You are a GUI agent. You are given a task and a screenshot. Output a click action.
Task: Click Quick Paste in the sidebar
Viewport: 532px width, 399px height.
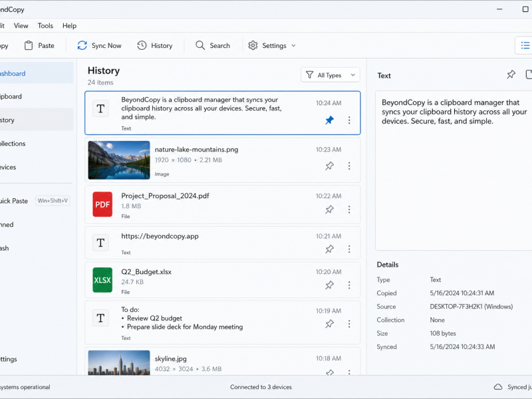(14, 201)
